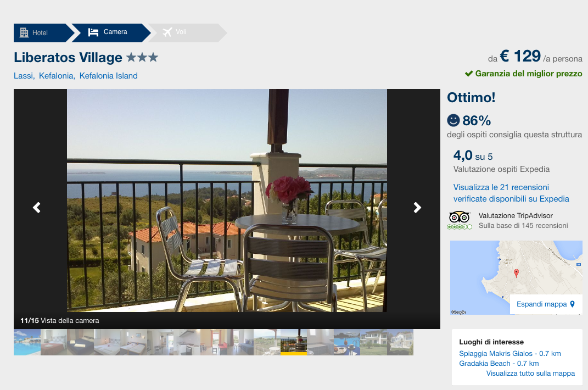
Task: Open Gradakia Beach point of interest
Action: click(x=499, y=364)
